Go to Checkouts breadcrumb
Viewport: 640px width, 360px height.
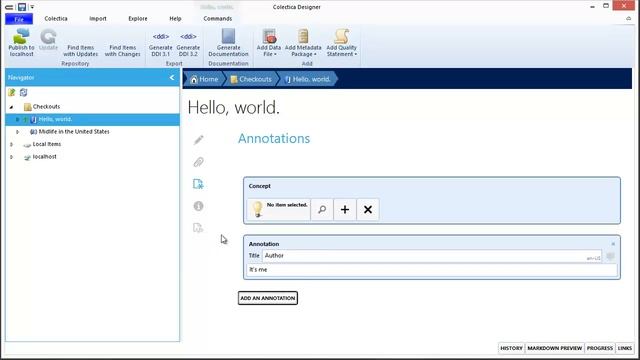[x=251, y=79]
